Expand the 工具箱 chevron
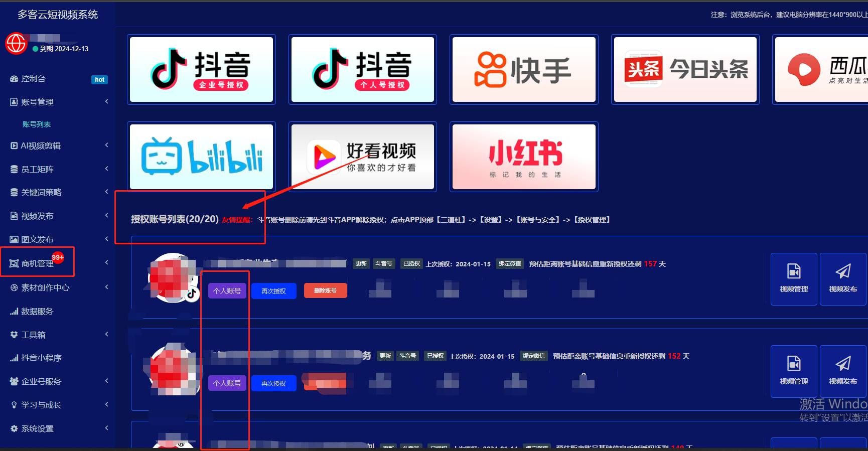The image size is (868, 451). click(x=106, y=335)
